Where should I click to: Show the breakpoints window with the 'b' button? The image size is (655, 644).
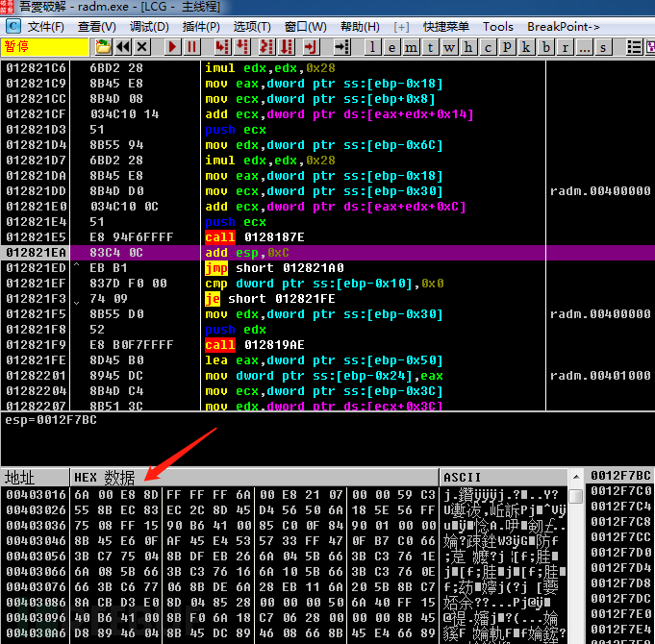(545, 46)
